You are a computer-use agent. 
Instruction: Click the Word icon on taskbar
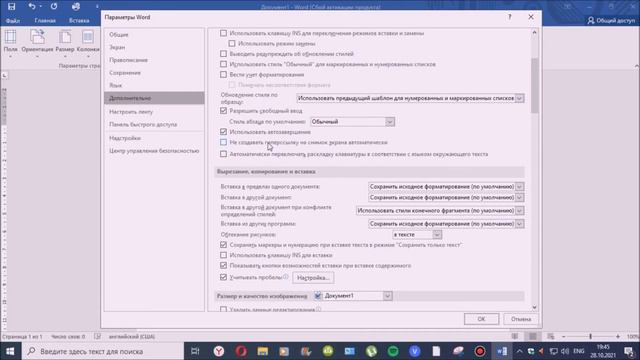click(502, 351)
